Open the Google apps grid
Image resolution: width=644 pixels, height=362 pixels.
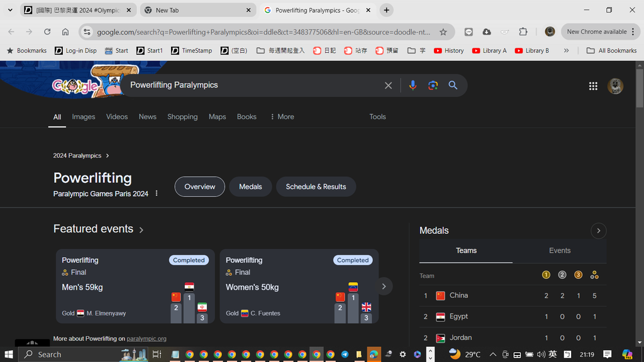tap(593, 85)
